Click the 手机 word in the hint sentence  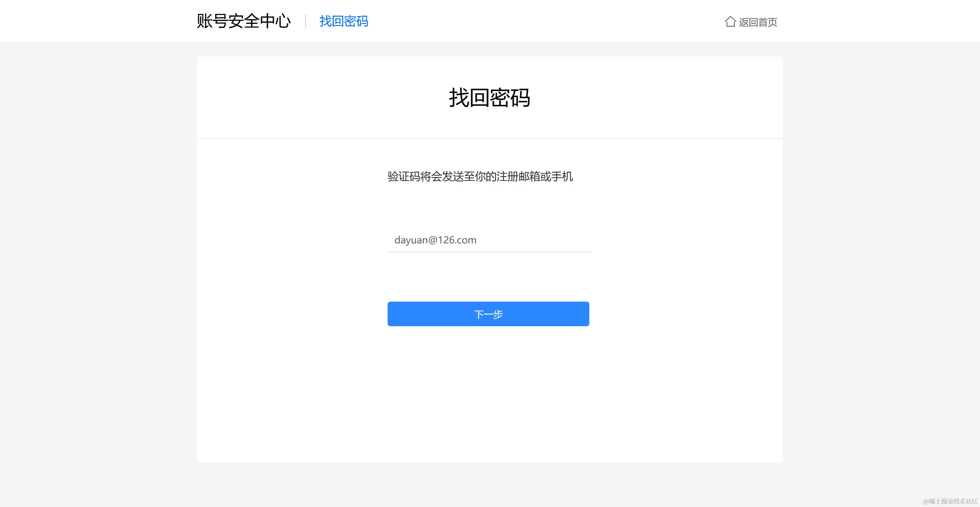point(562,176)
